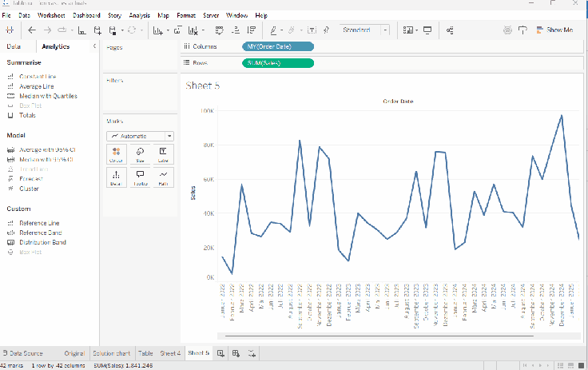Click the Detail card in Marks

tap(117, 177)
